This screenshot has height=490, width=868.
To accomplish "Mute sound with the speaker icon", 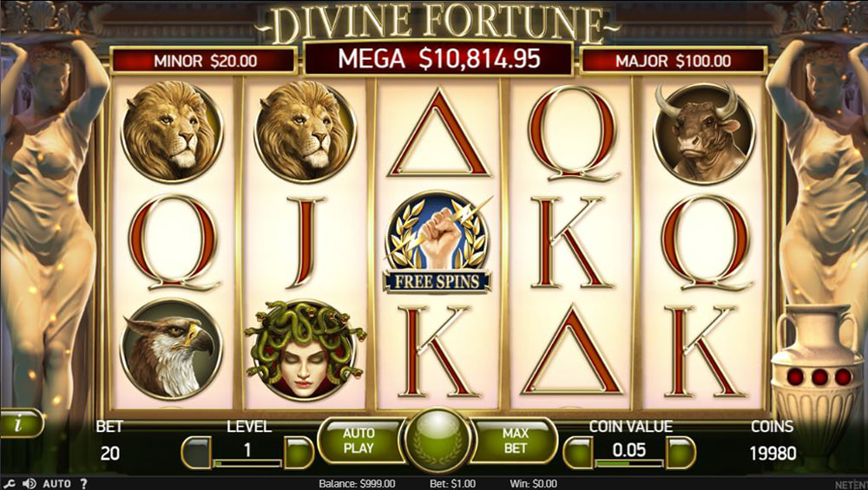I will tap(29, 483).
